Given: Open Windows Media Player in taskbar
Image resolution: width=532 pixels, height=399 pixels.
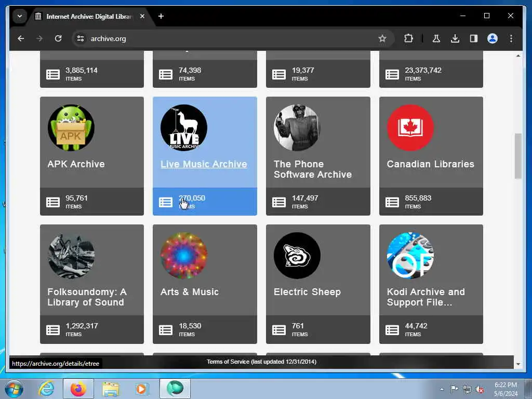Looking at the screenshot, I should [141, 389].
